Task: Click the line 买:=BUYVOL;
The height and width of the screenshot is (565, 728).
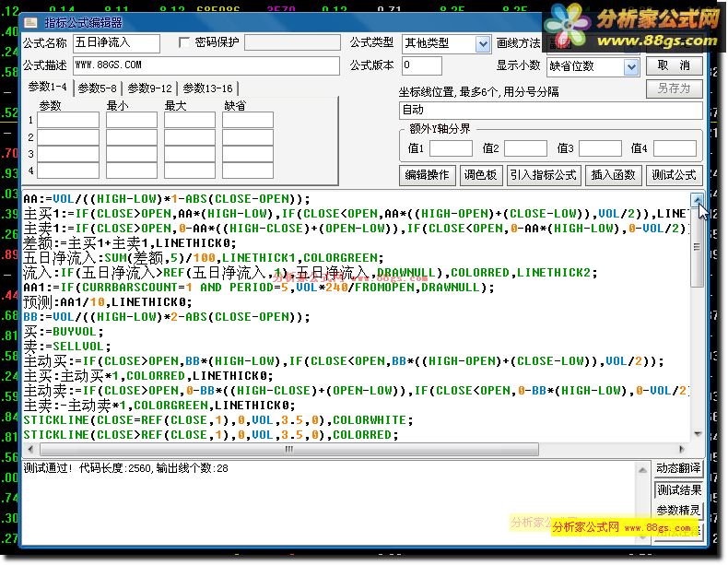Action: click(x=64, y=332)
